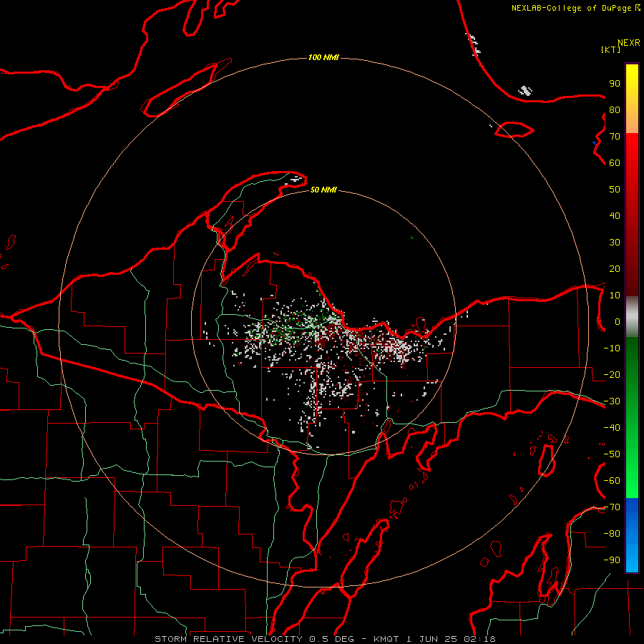Select the -50 value on the velocity scale

612,454
